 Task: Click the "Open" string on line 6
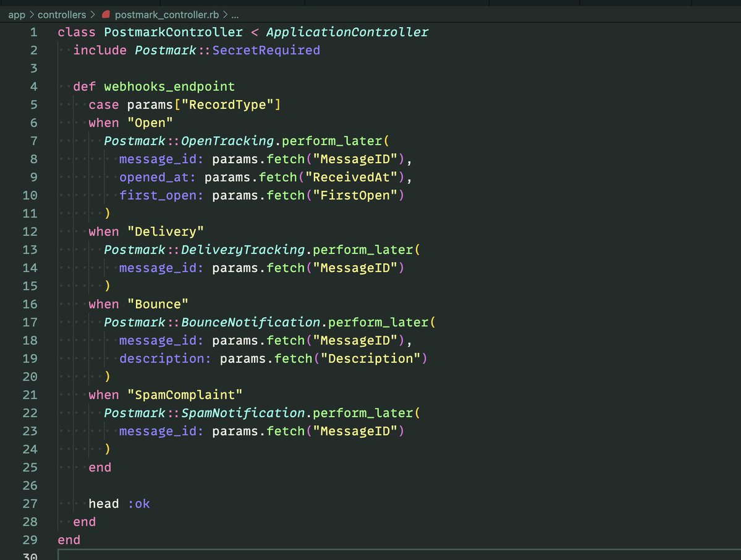(150, 123)
